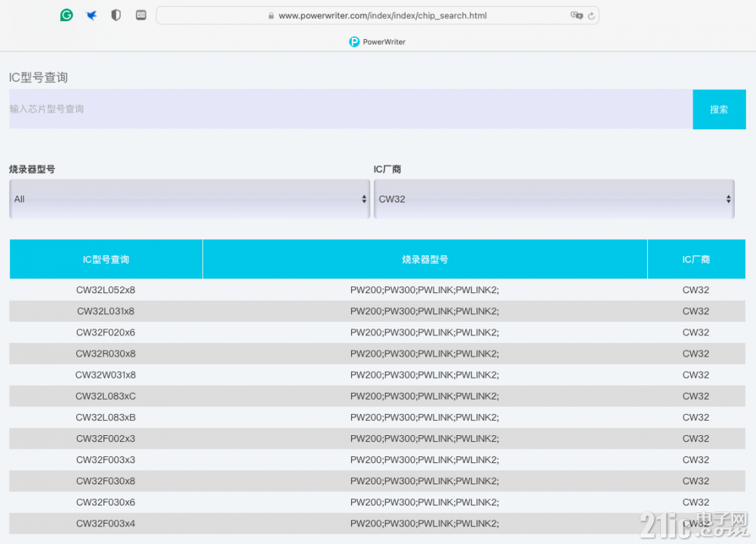Click programmer list in CW32F003x3 row
756x544 pixels.
(x=424, y=459)
